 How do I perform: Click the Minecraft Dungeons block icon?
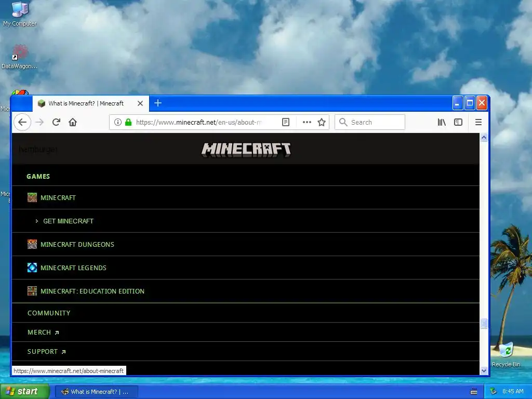pos(32,244)
